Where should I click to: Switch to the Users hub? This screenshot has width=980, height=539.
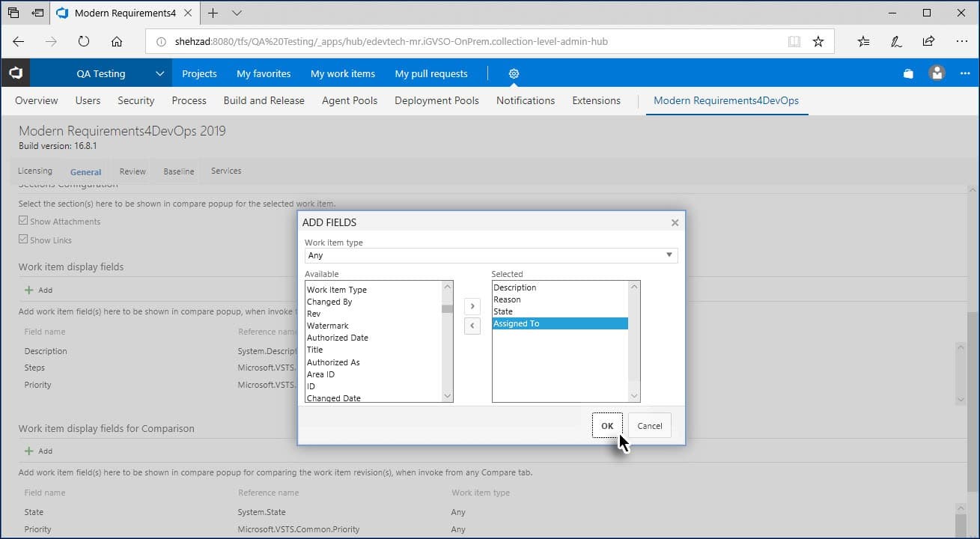88,100
